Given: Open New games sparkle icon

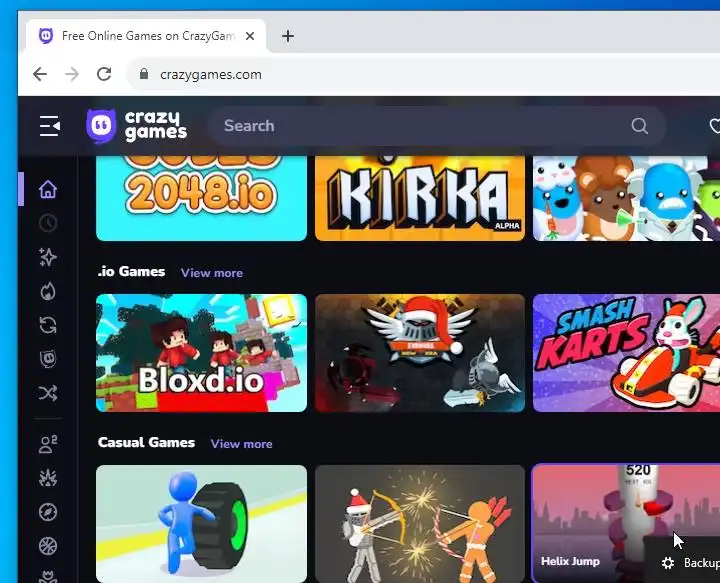Looking at the screenshot, I should click(x=48, y=257).
